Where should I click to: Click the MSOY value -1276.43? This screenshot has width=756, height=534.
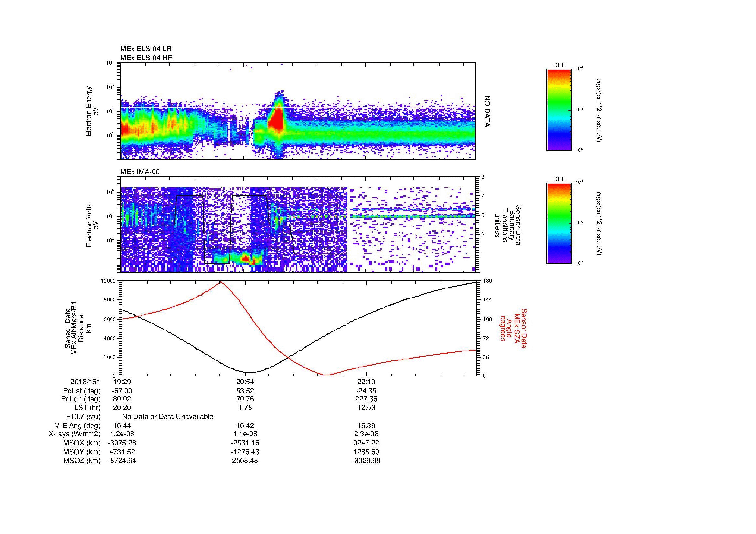(245, 452)
